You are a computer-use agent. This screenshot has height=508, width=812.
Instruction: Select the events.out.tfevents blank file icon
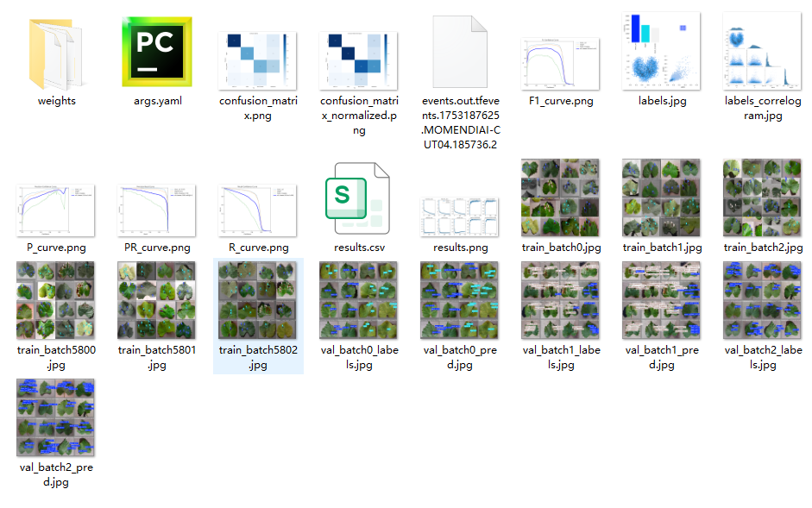pos(460,52)
